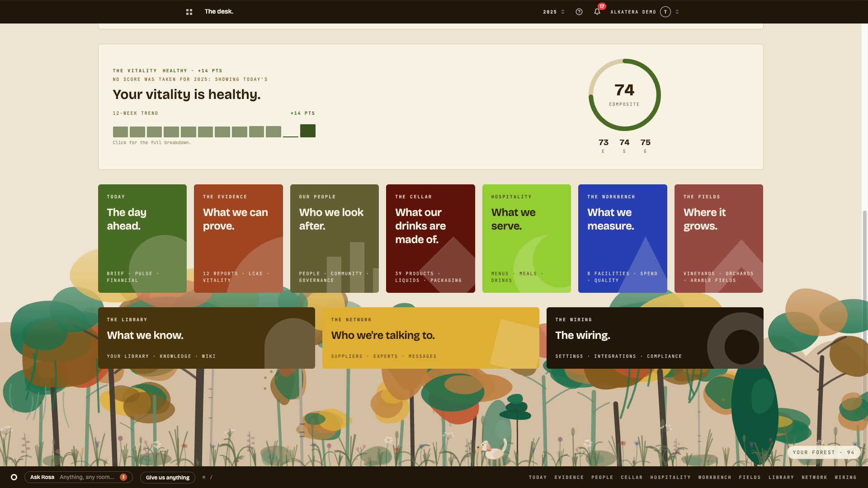Open Our People card, Who we look after
The image size is (868, 488).
tap(335, 239)
